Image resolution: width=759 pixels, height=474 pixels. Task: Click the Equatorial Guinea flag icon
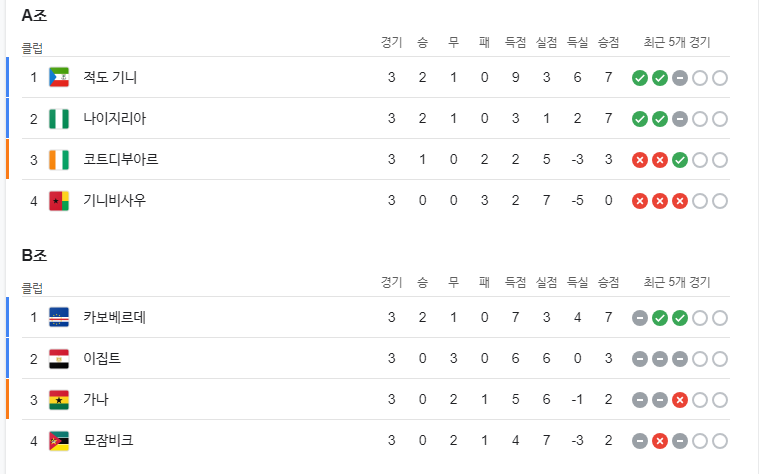[59, 77]
